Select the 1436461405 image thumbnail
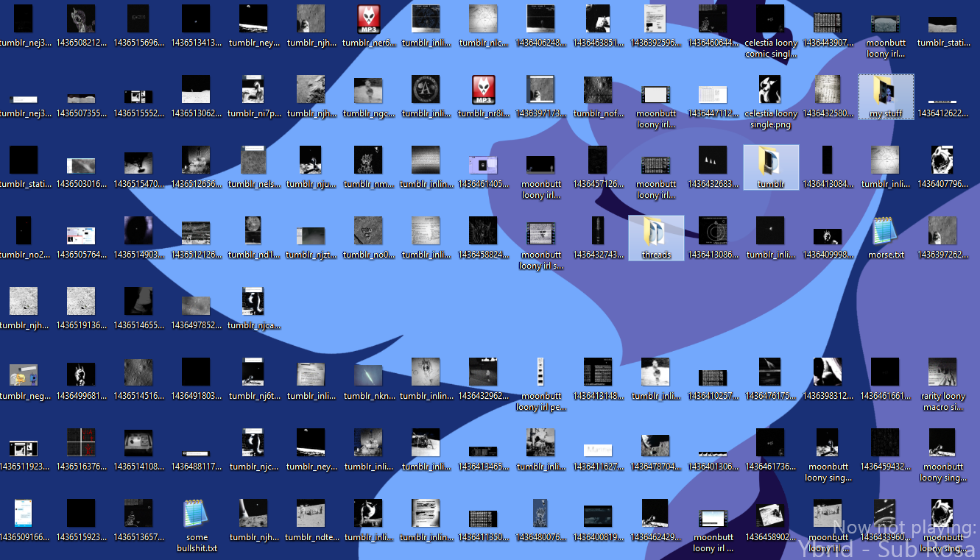980x560 pixels. [x=484, y=164]
